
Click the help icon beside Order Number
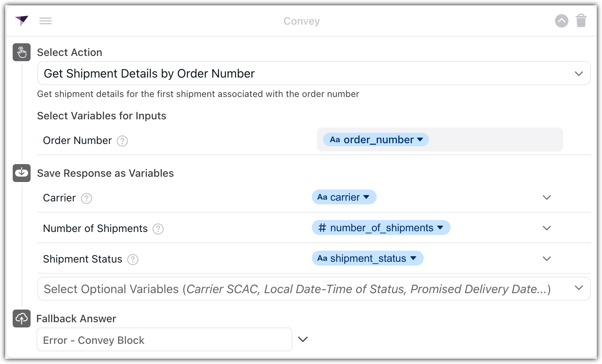[122, 141]
